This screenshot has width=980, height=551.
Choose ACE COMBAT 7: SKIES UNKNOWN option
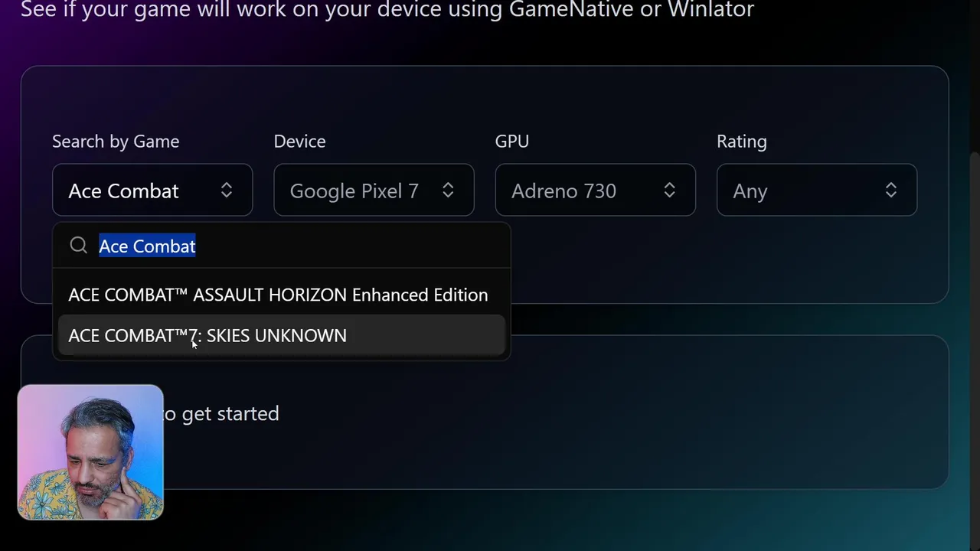pyautogui.click(x=281, y=335)
